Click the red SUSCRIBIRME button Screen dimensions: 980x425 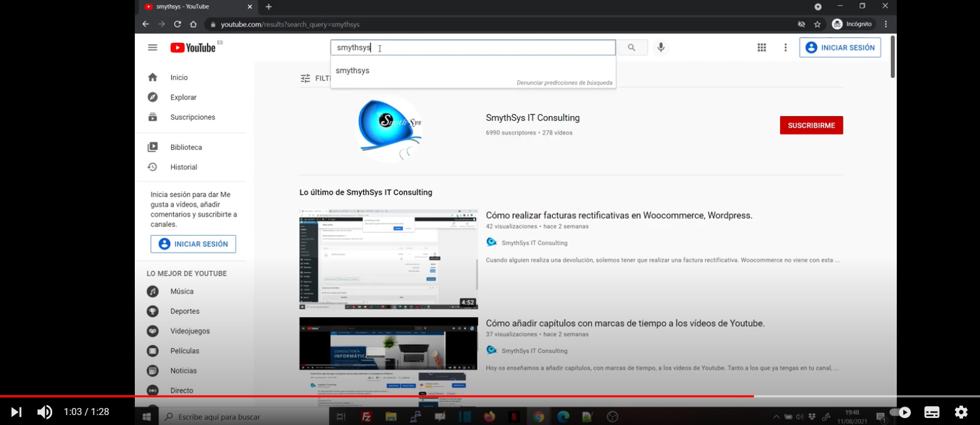(x=811, y=125)
